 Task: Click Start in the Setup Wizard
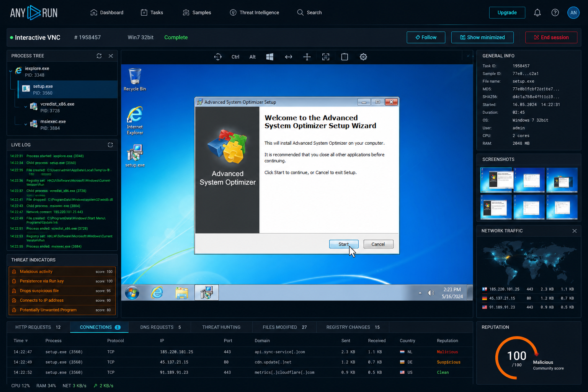[344, 244]
